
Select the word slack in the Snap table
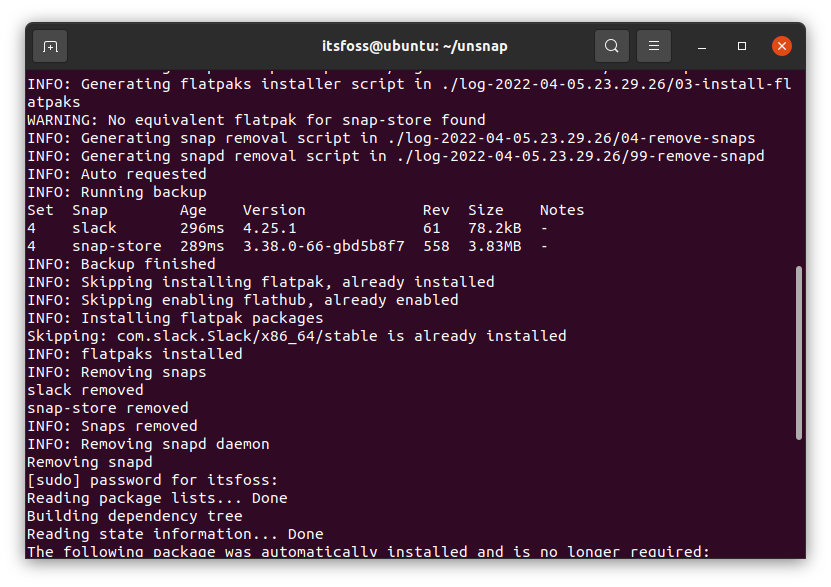tap(94, 227)
